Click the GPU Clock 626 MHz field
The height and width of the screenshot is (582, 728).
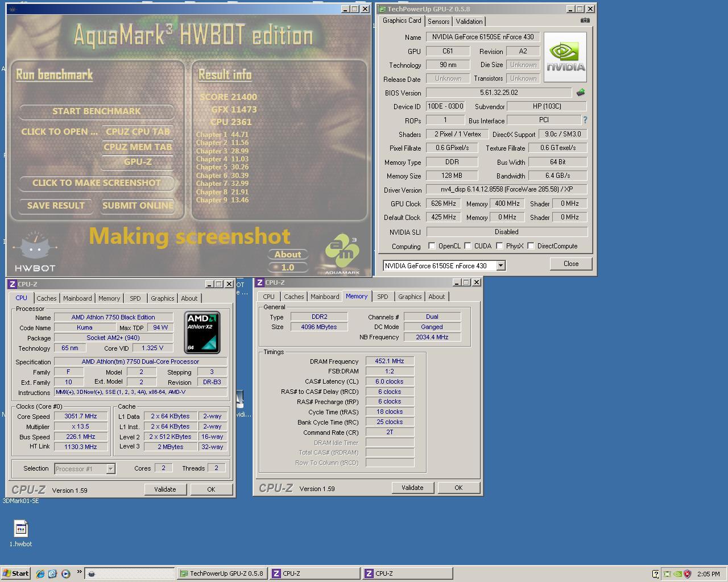(444, 203)
